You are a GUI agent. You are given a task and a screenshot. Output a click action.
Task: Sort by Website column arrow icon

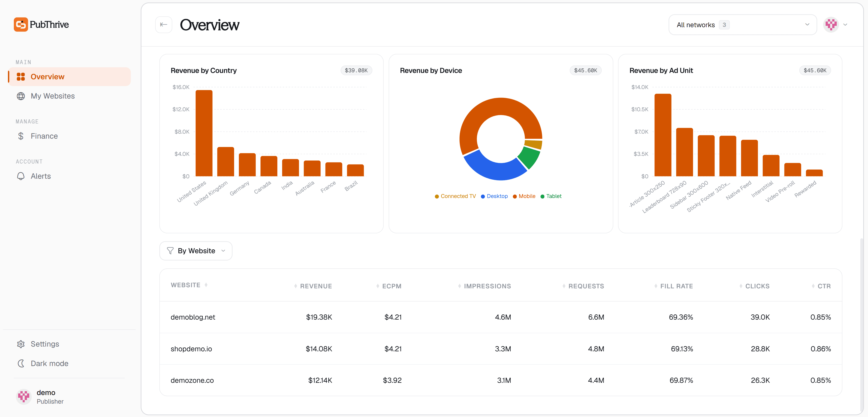click(x=206, y=285)
